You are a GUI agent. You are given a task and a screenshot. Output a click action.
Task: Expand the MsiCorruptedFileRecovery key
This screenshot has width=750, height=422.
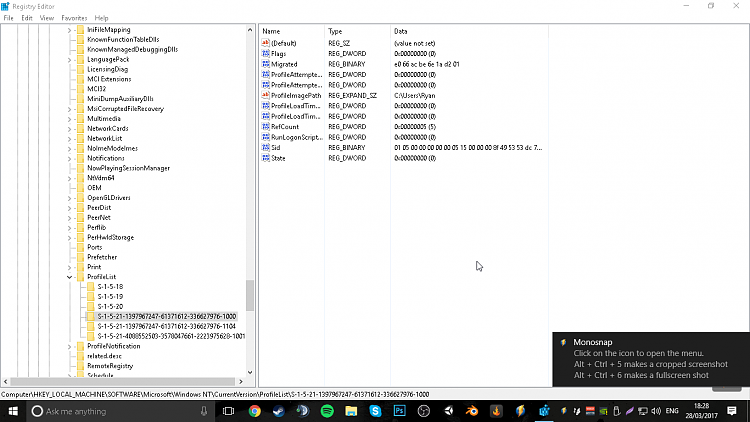69,109
